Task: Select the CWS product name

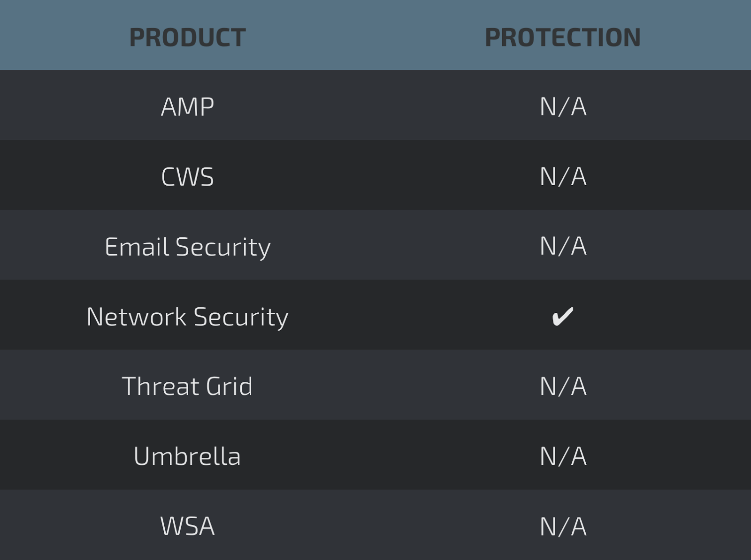Action: pos(187,177)
